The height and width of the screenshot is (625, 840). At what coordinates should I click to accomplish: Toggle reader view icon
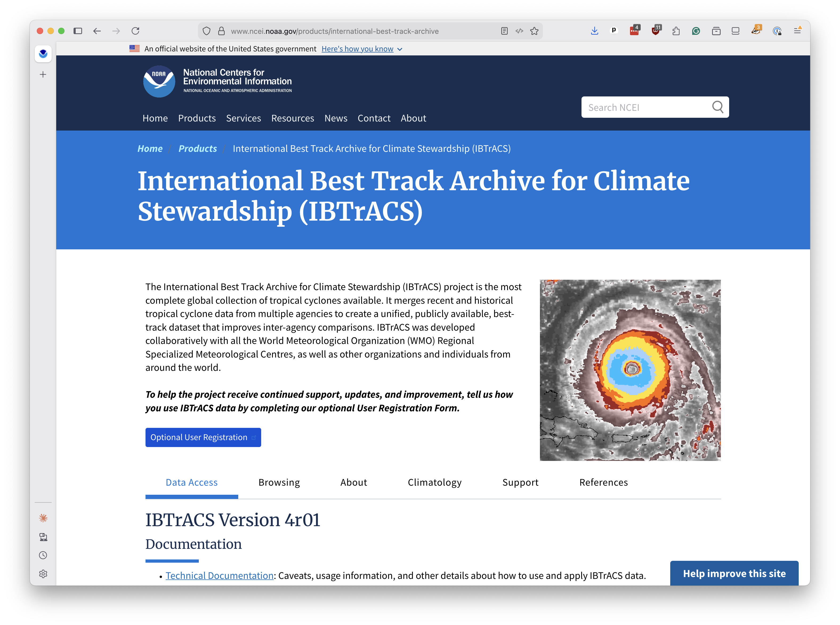504,31
